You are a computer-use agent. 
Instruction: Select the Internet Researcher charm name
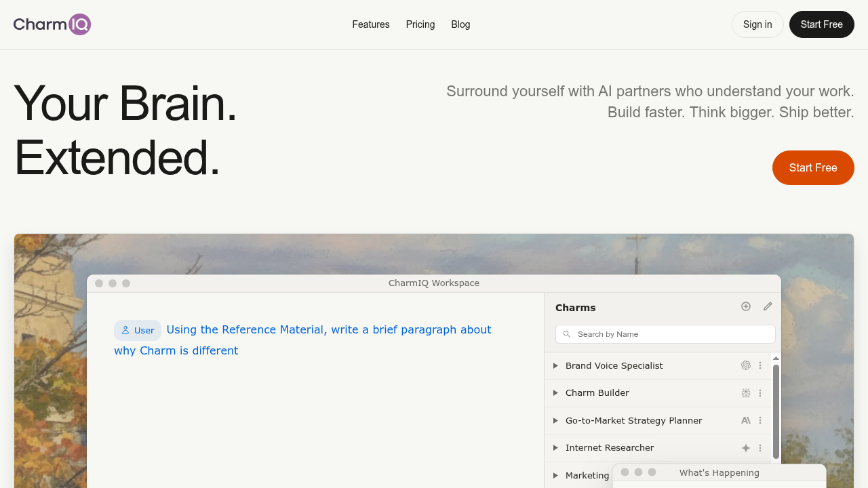610,448
